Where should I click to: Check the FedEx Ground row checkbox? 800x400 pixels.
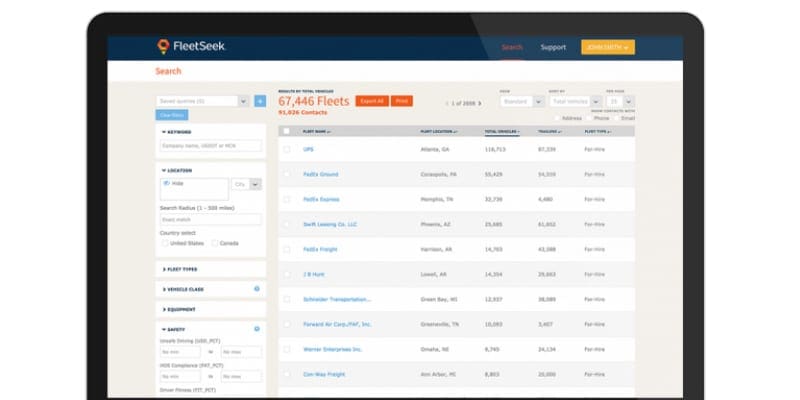tap(286, 174)
